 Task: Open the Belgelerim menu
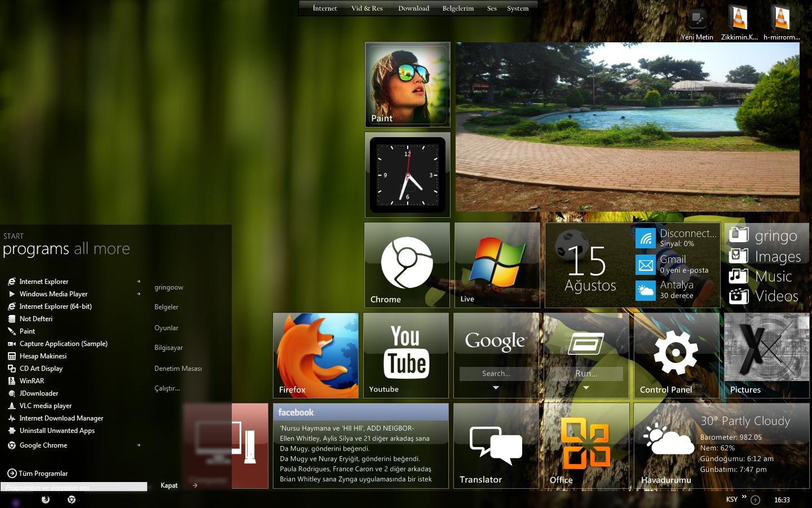(458, 8)
